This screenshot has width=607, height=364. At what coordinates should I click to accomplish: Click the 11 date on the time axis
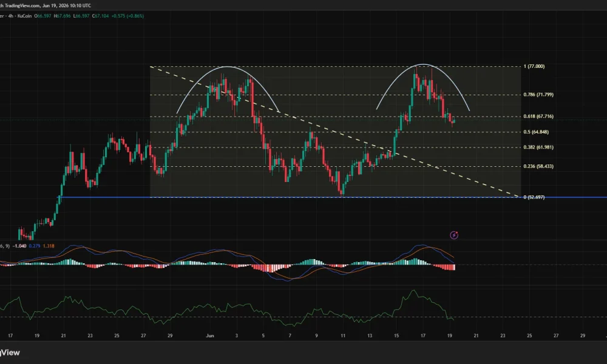(343, 335)
